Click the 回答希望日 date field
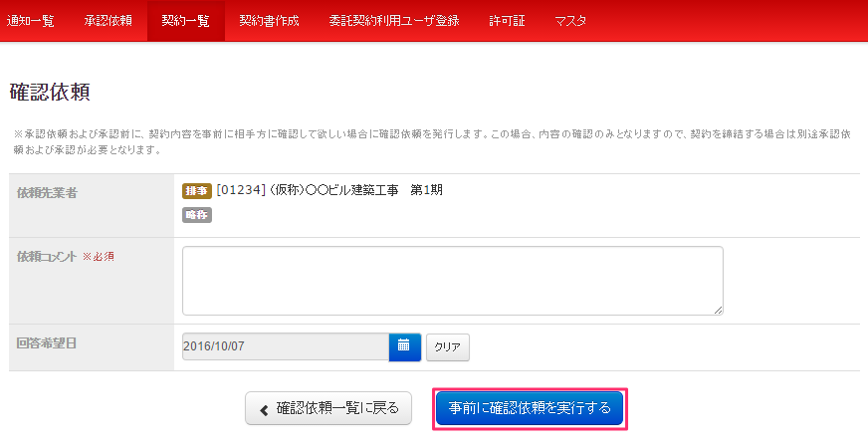Viewport: 868px width, 446px height. coord(285,346)
